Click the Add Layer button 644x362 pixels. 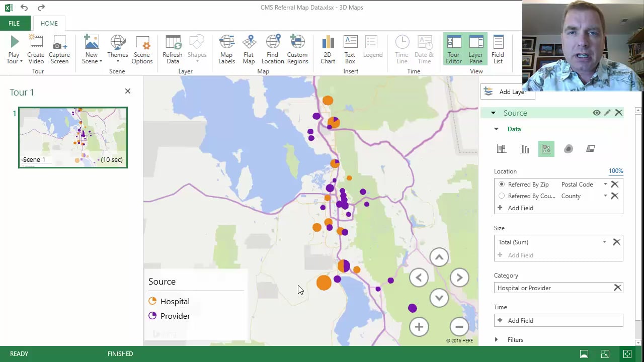point(507,92)
